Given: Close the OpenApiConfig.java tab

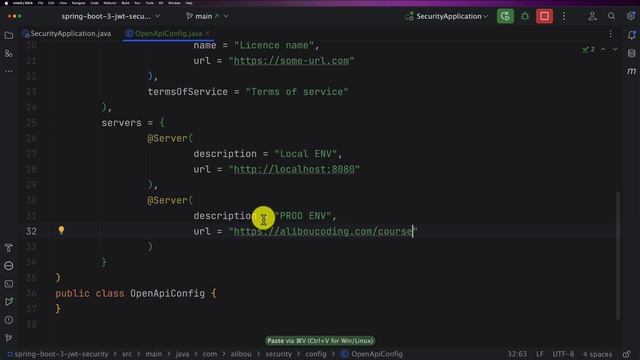Looking at the screenshot, I should (208, 33).
